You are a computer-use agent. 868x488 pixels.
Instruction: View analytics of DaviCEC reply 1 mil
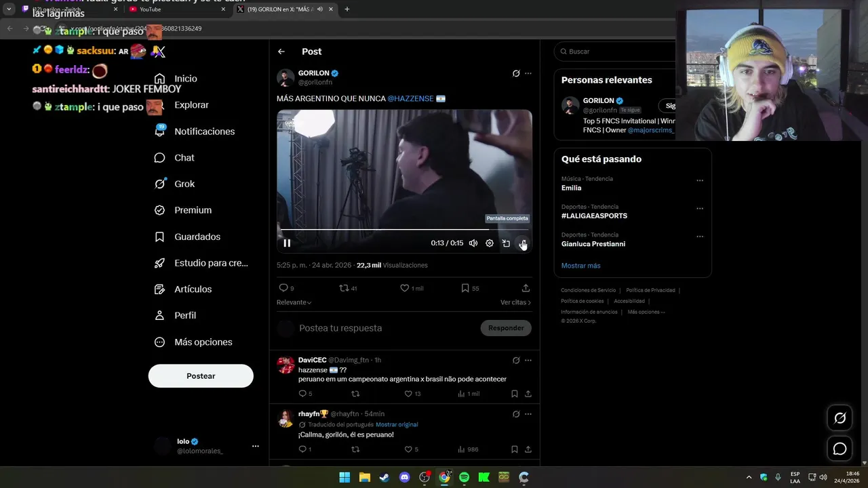point(469,394)
